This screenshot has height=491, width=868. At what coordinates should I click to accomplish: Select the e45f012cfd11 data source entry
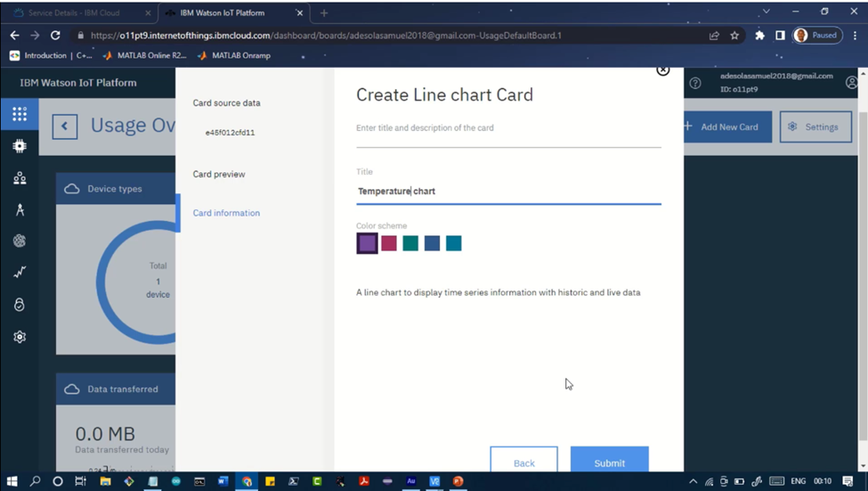(x=230, y=133)
